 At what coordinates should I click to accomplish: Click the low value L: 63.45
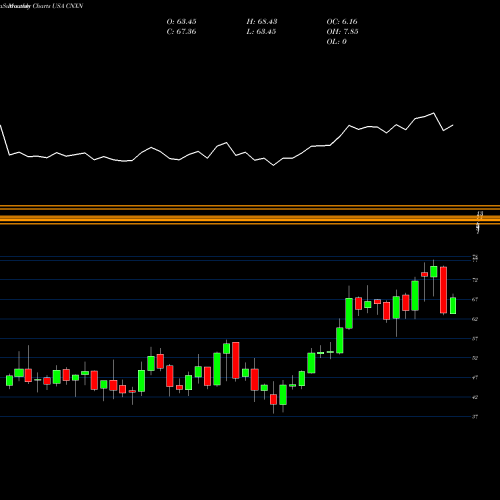click(x=261, y=32)
